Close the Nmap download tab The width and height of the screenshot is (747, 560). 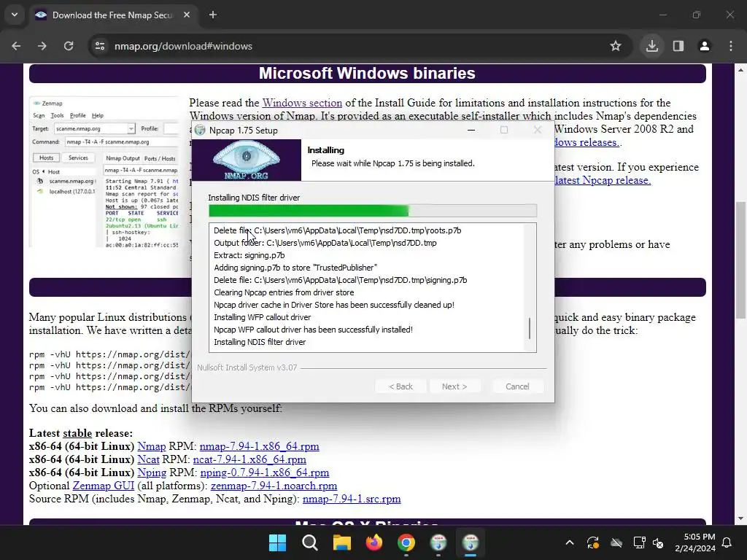[x=187, y=15]
